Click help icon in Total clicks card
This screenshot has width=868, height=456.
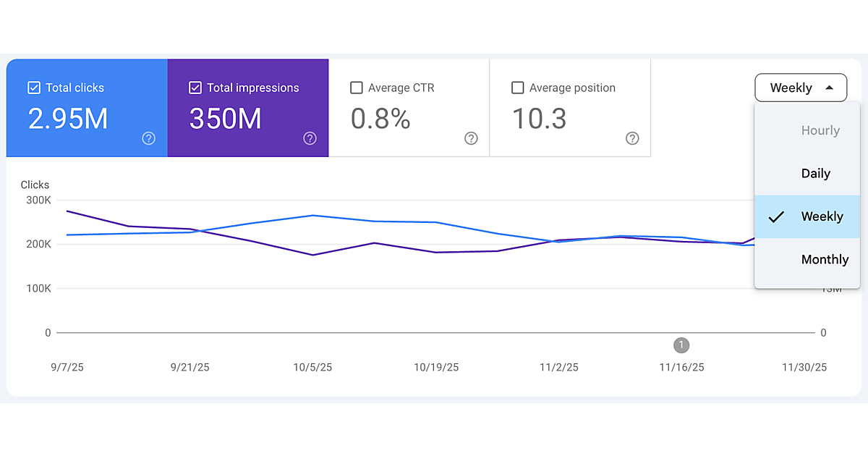148,138
